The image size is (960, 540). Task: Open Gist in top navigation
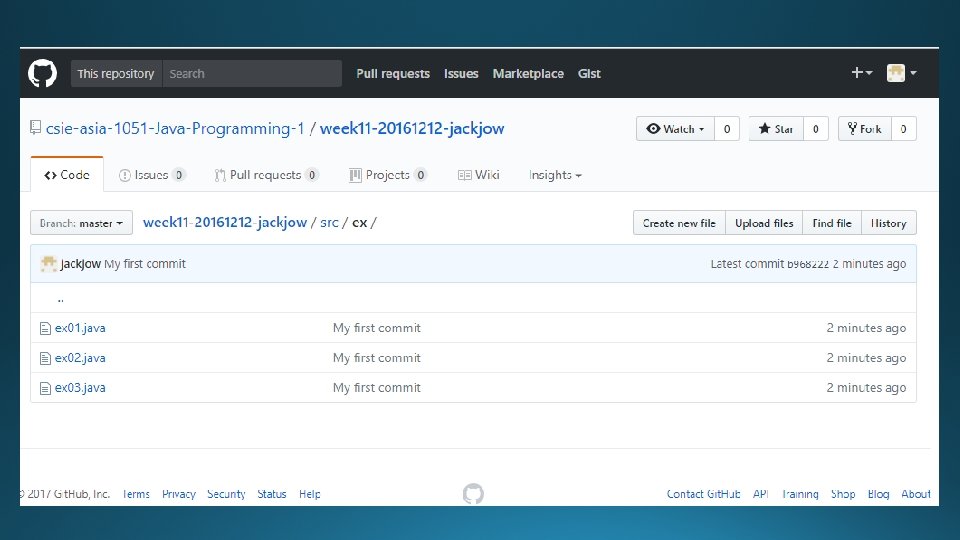(x=589, y=73)
